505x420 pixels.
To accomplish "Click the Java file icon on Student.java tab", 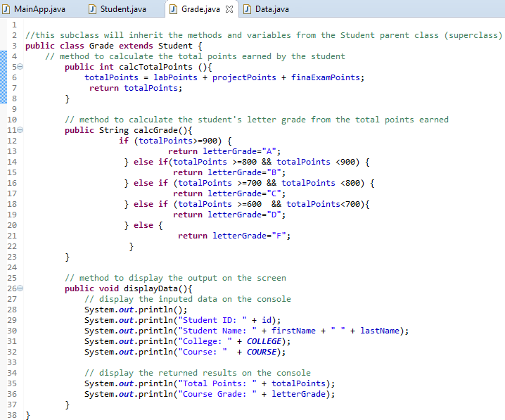I will click(x=92, y=9).
